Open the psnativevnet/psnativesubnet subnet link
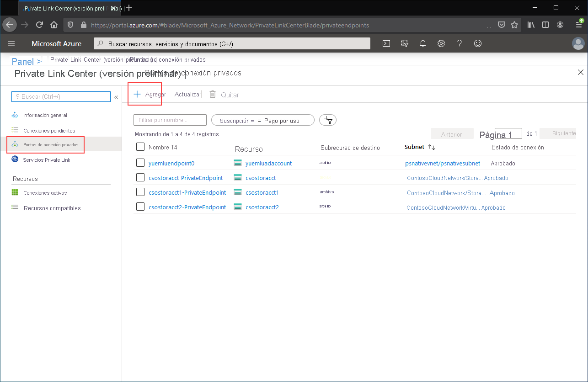 [443, 163]
